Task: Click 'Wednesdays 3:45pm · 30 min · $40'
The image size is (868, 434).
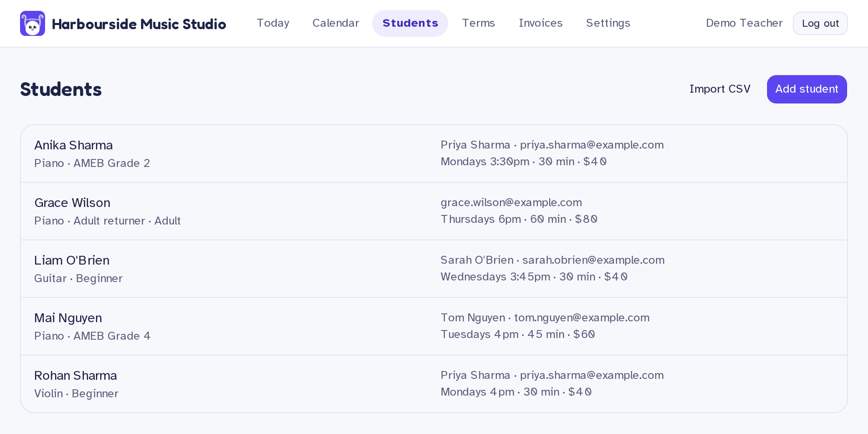Action: tap(534, 277)
